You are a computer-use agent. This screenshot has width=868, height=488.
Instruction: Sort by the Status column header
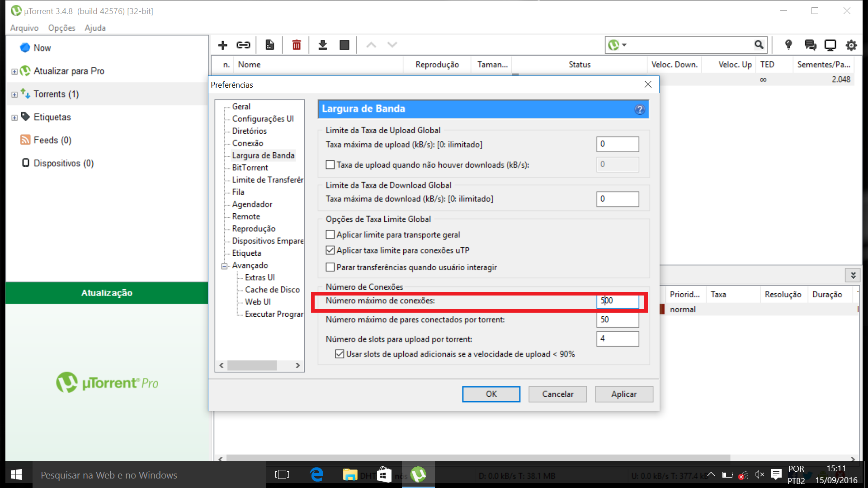(580, 65)
